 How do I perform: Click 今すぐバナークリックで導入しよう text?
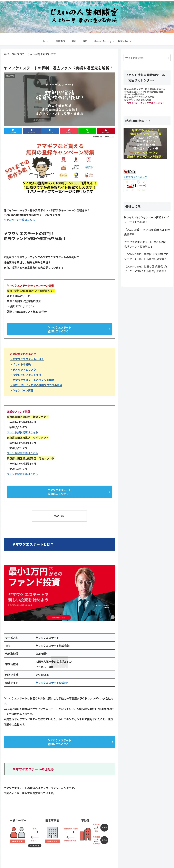145,103
